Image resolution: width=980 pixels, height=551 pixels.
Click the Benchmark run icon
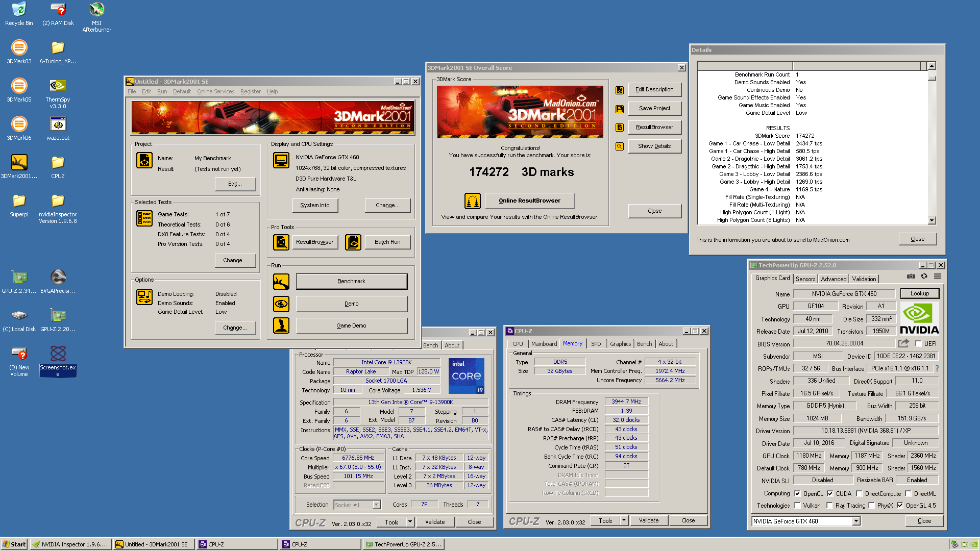pyautogui.click(x=281, y=282)
